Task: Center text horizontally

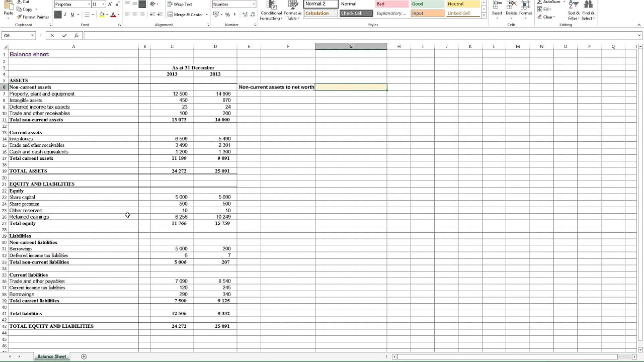Action: [x=135, y=15]
